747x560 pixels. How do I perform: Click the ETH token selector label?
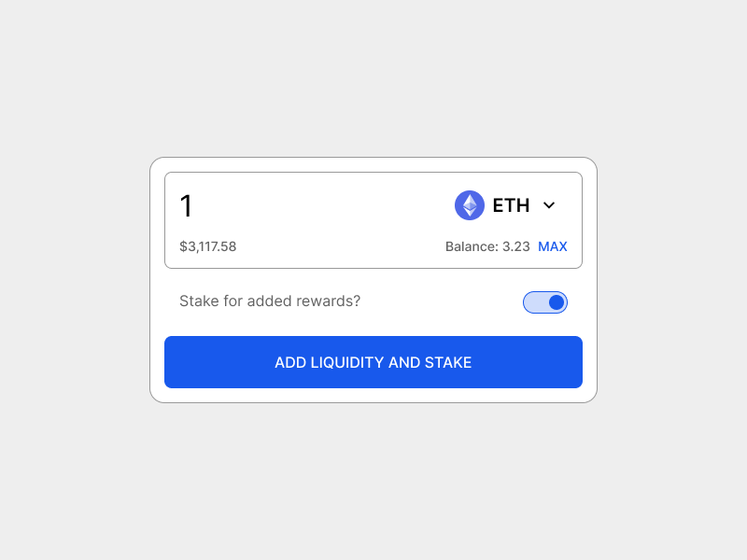point(508,205)
